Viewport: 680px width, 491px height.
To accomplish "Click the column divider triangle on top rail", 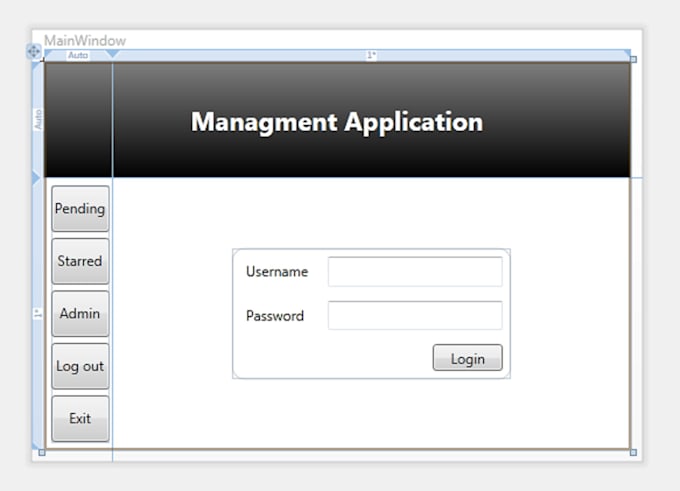I will (x=112, y=54).
